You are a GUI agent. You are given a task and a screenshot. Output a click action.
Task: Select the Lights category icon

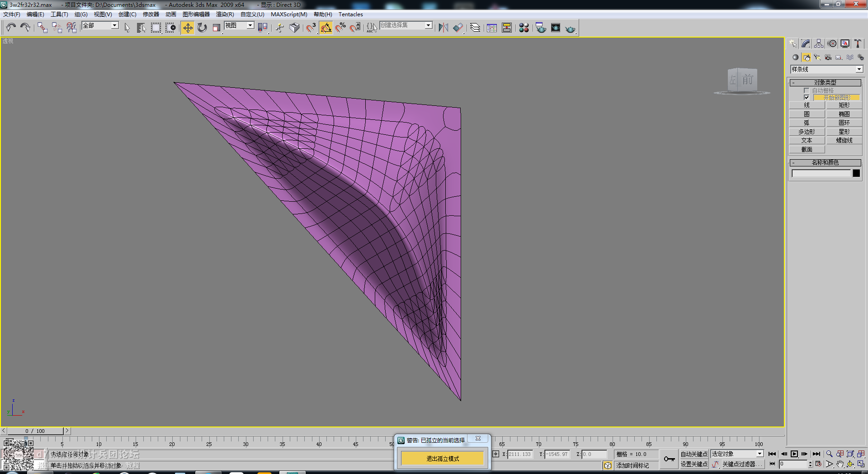click(x=817, y=57)
